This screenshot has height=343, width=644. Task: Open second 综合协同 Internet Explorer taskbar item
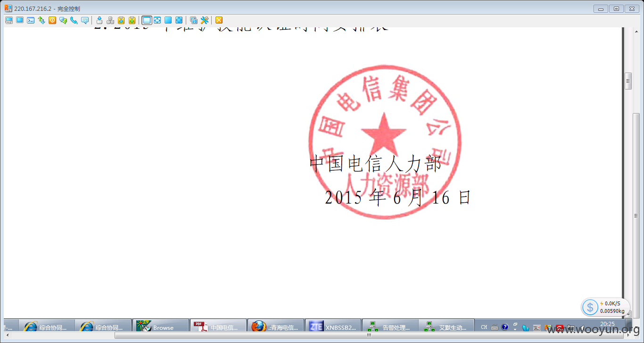(102, 327)
